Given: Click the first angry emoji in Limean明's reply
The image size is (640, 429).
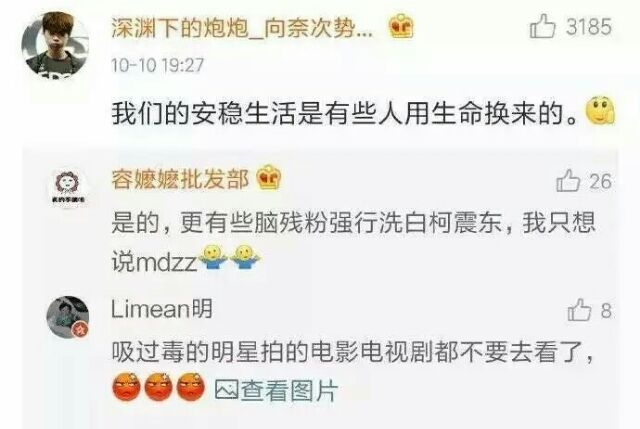Looking at the screenshot, I should click(x=127, y=387).
